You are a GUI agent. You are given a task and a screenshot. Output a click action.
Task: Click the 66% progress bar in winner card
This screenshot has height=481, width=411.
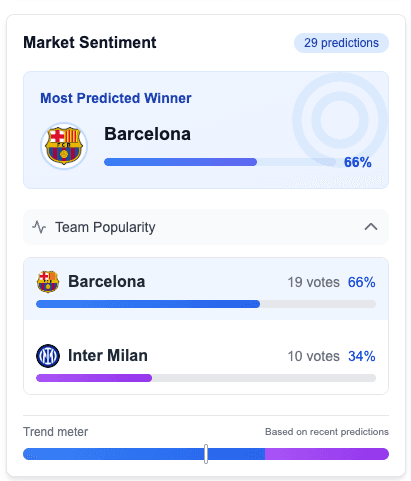coord(220,162)
